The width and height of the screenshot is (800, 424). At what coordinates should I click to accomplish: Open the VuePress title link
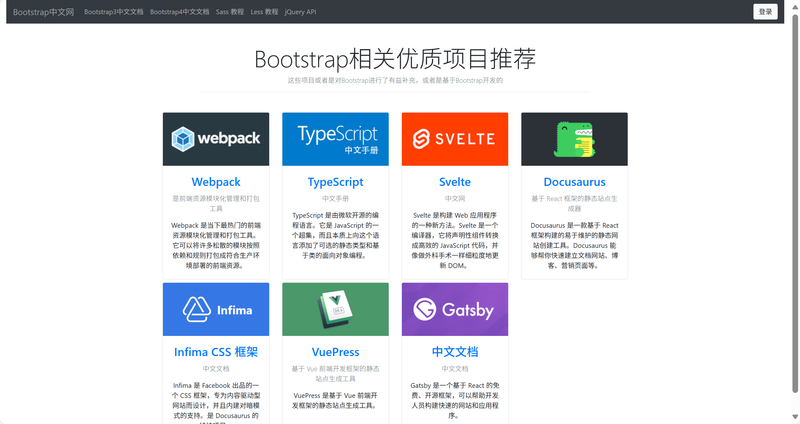(x=335, y=352)
